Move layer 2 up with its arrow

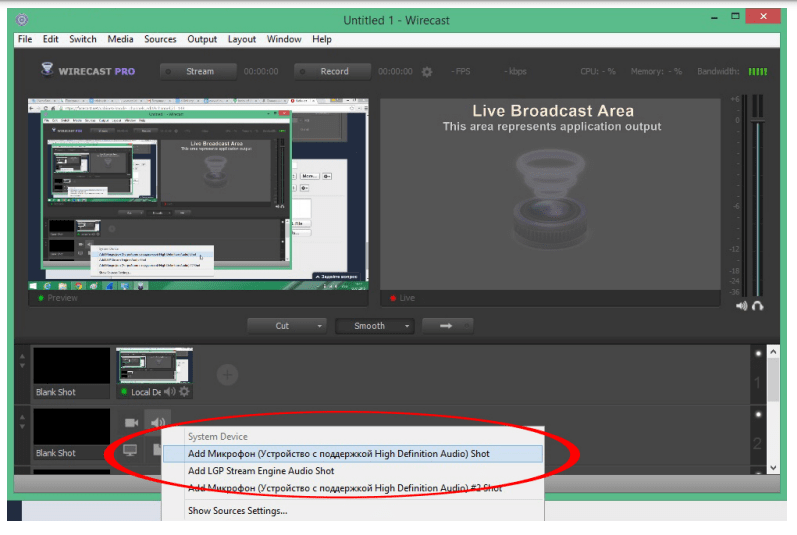[22, 417]
